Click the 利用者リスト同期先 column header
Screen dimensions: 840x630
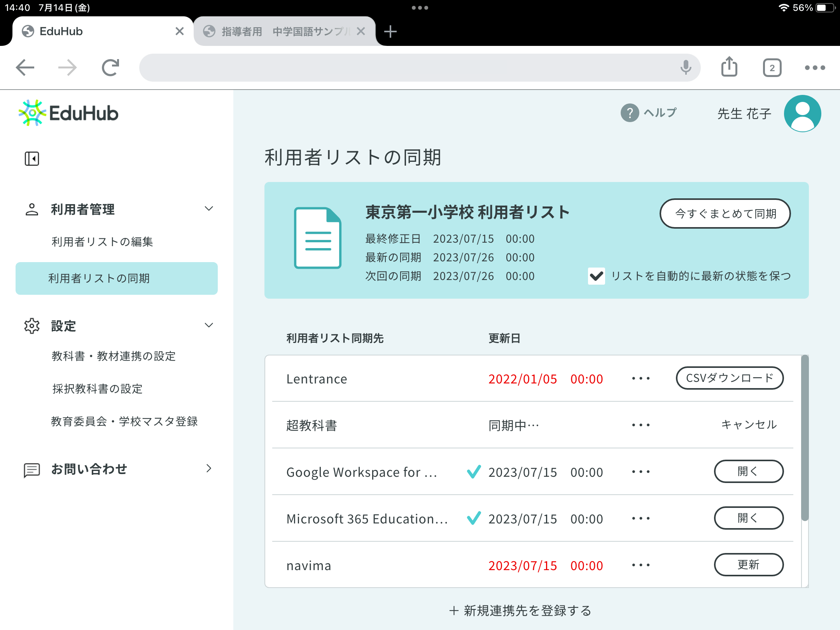335,338
